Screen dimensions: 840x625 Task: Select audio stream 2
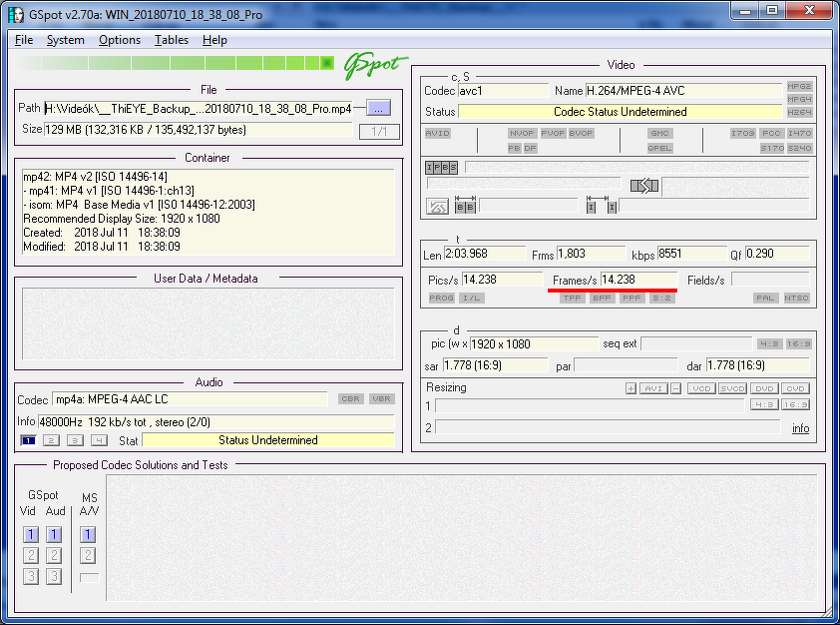click(51, 440)
